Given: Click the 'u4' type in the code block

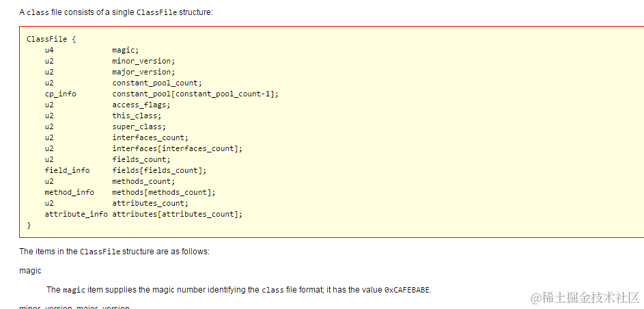Looking at the screenshot, I should click(x=49, y=50).
